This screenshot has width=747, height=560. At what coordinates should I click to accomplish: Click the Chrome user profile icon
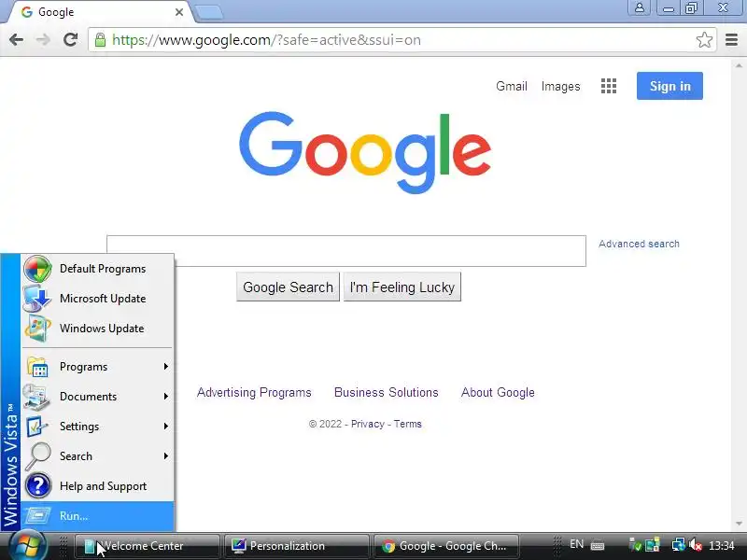[x=640, y=8]
